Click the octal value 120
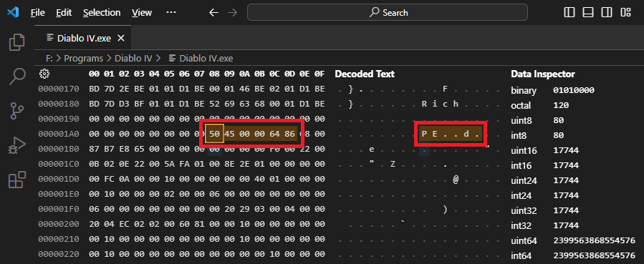Screen dimensions: 644x264 [561, 105]
